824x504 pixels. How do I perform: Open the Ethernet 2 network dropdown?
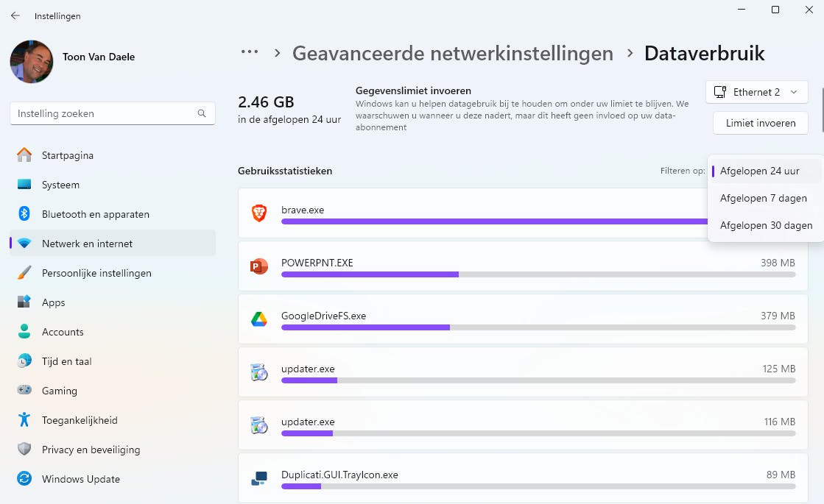click(x=756, y=92)
